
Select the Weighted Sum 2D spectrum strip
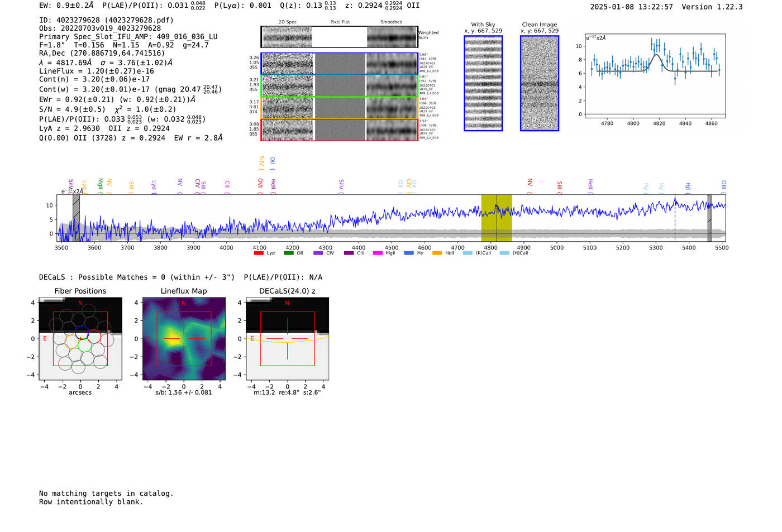point(339,37)
